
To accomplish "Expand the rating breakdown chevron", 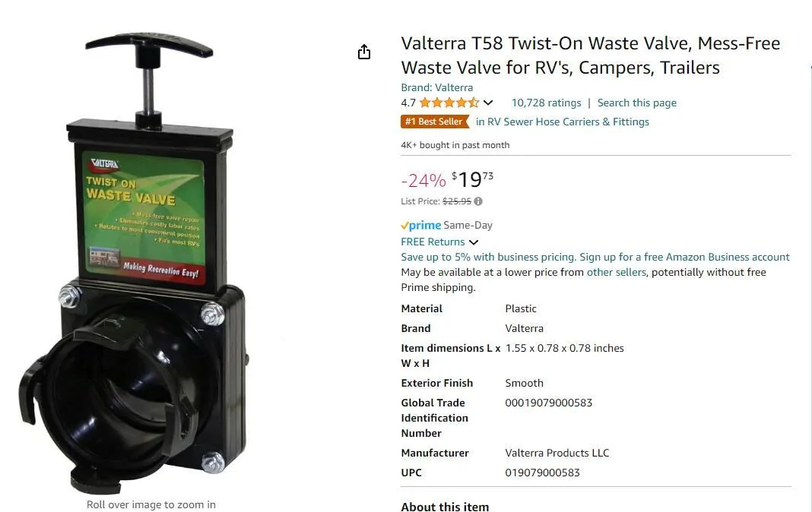I will point(488,103).
